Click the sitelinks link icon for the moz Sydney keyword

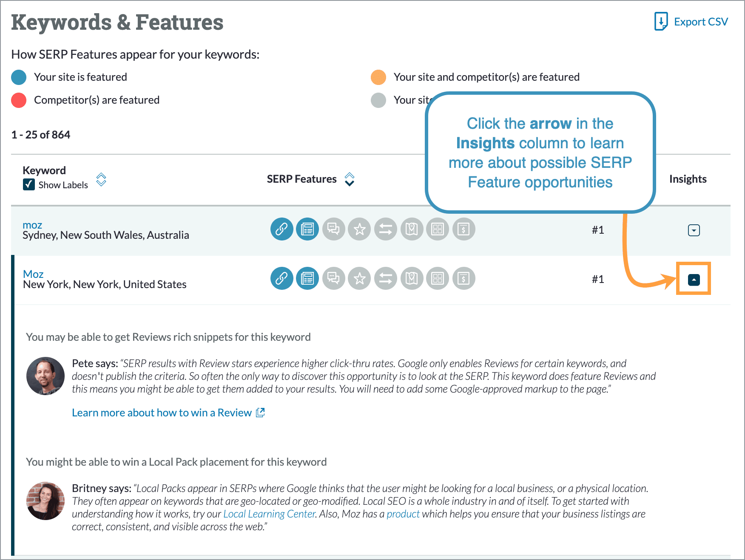point(282,229)
